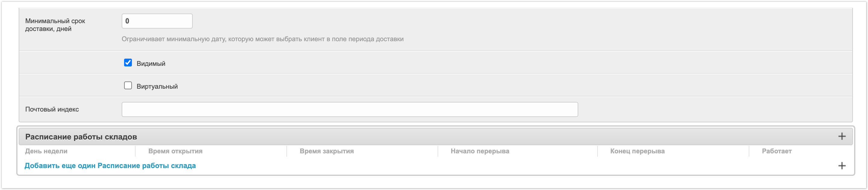The height and width of the screenshot is (190, 868).
Task: Select the Время открытия column header
Action: click(175, 151)
